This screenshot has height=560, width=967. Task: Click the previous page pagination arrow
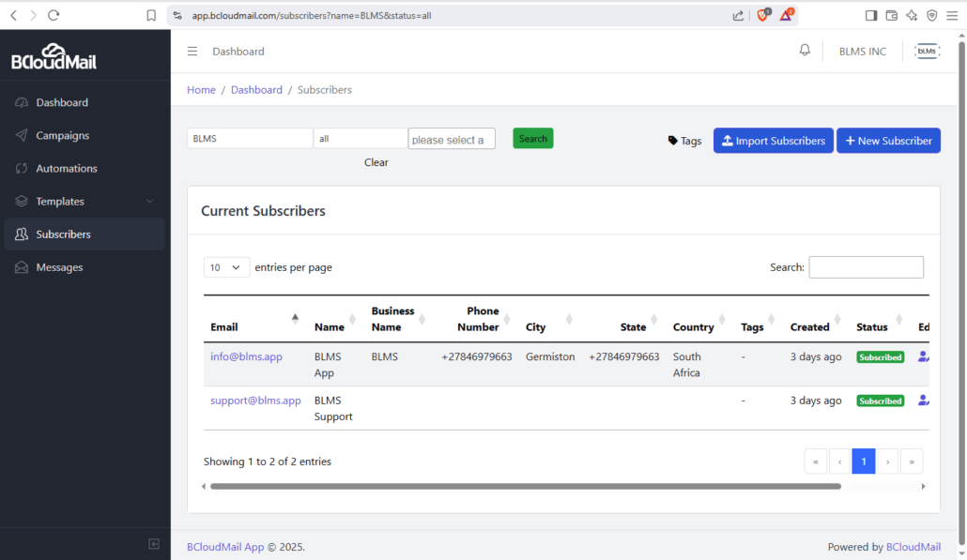[840, 462]
